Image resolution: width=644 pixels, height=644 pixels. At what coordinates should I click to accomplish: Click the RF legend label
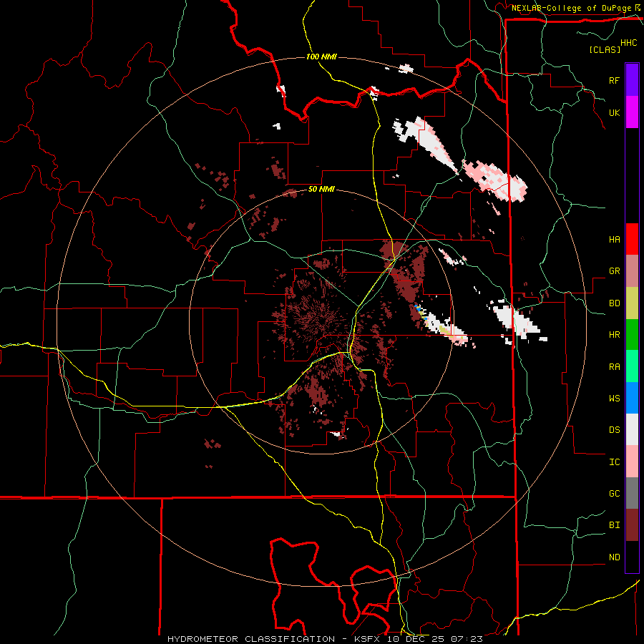(614, 80)
